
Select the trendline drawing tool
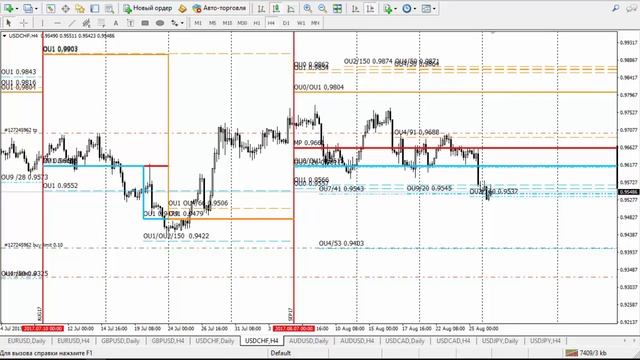point(72,23)
